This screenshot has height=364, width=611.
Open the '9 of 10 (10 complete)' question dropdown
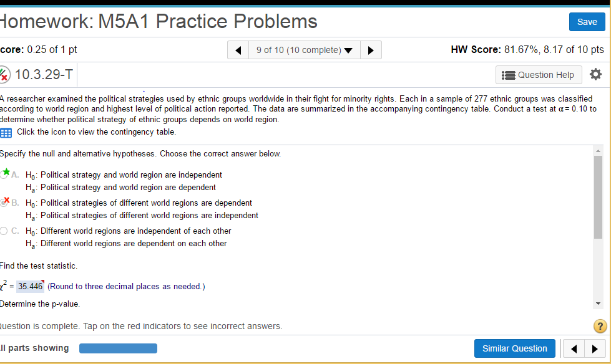(x=305, y=50)
